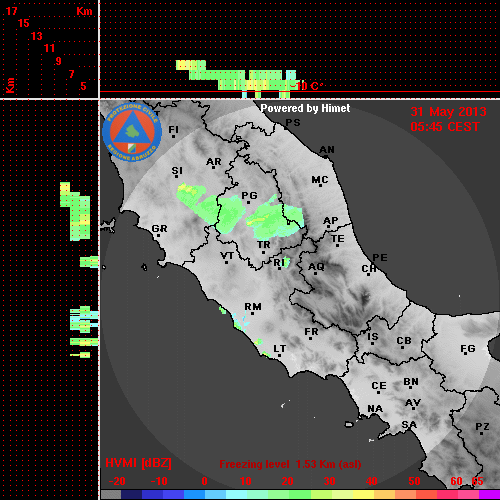500x500 pixels.
Task: Click the LT city label
Action: (x=280, y=349)
